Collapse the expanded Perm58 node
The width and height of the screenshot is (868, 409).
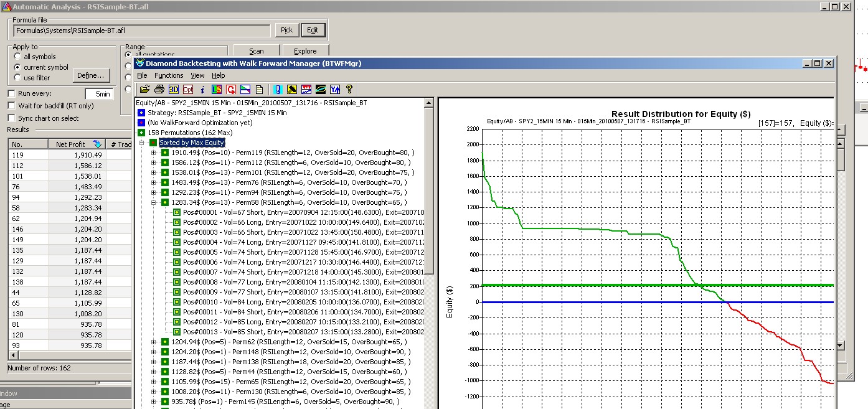(153, 202)
